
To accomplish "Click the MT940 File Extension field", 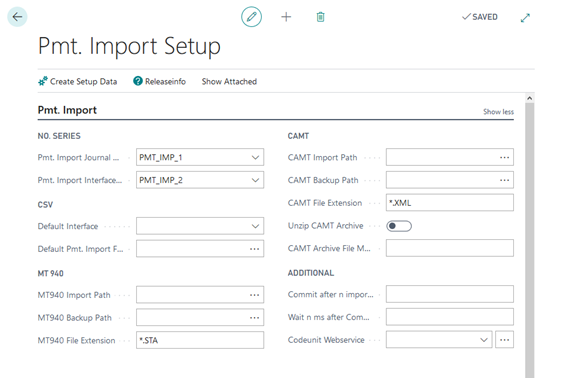I will (x=200, y=340).
